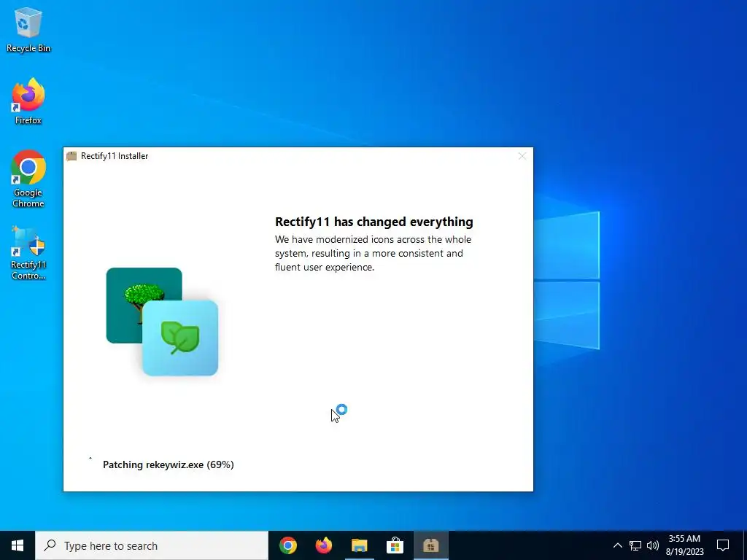Open Microsoft Store from the taskbar
This screenshot has width=747, height=560.
point(395,545)
